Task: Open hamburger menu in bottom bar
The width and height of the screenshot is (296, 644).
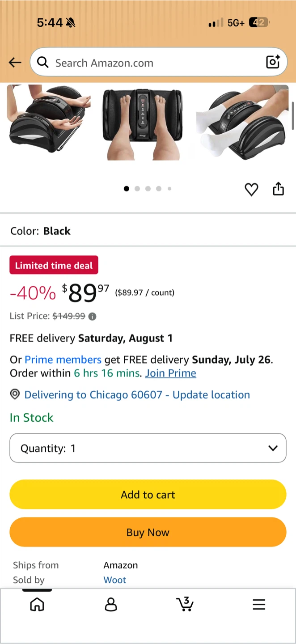Action: [x=259, y=605]
